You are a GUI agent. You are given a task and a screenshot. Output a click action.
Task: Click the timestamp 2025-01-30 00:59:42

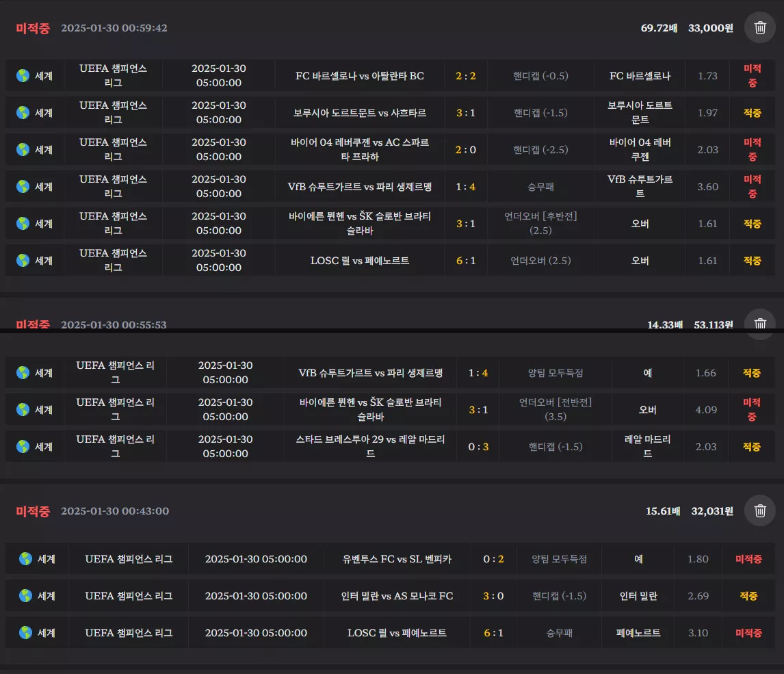pyautogui.click(x=114, y=28)
